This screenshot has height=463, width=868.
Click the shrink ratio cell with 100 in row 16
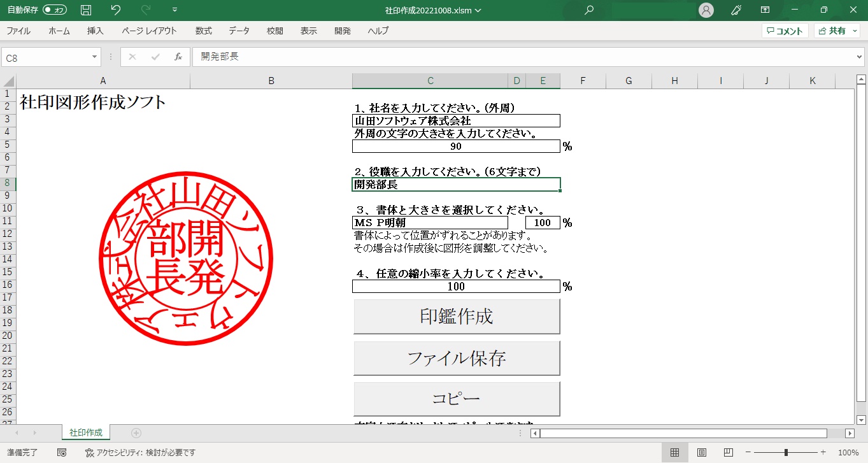click(x=456, y=286)
